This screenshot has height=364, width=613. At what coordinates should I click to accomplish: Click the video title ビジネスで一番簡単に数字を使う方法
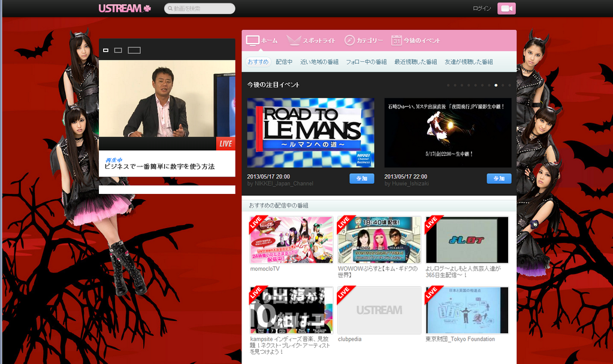(159, 167)
